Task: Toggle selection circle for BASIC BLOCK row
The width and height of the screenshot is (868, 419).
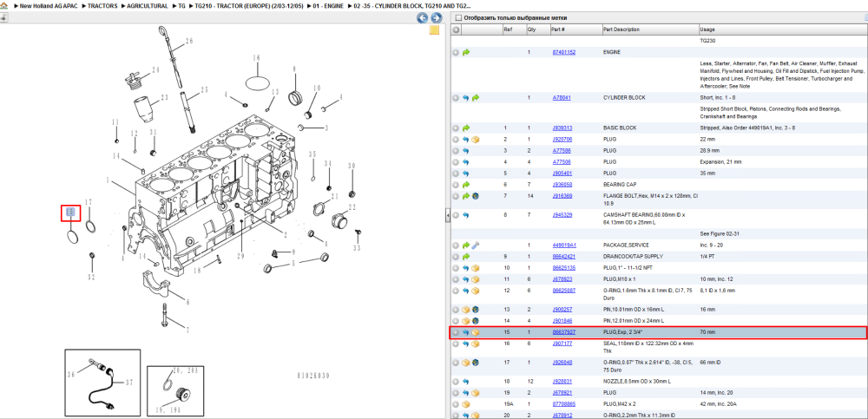Action: tap(456, 128)
